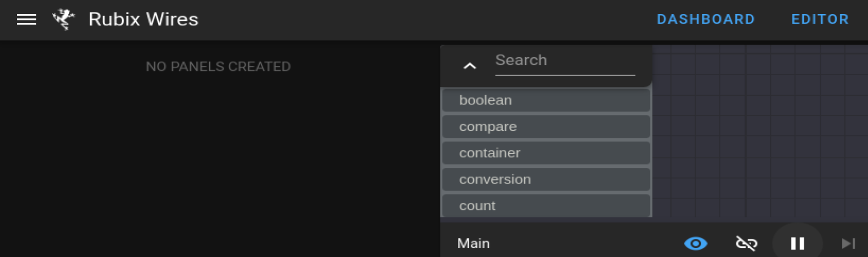The image size is (868, 257).
Task: Open the container category
Action: (x=546, y=153)
